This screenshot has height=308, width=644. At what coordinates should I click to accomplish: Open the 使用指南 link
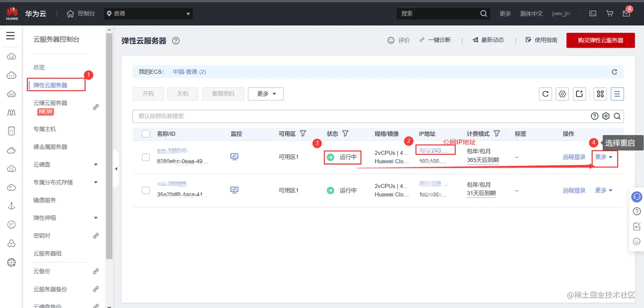coord(541,40)
